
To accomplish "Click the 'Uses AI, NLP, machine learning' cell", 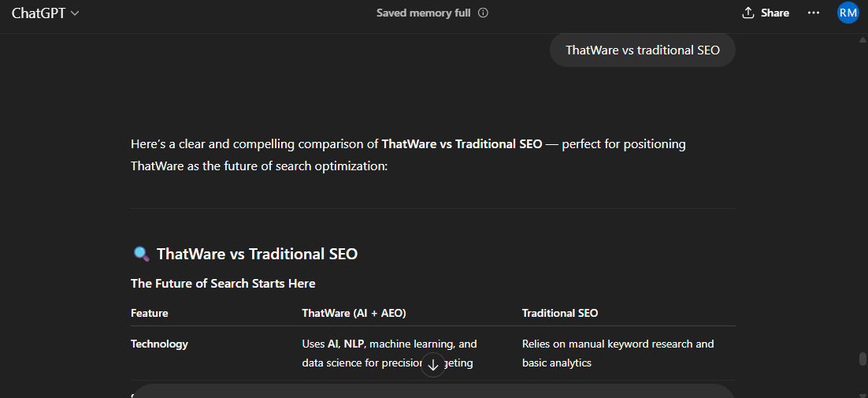I will [389, 353].
